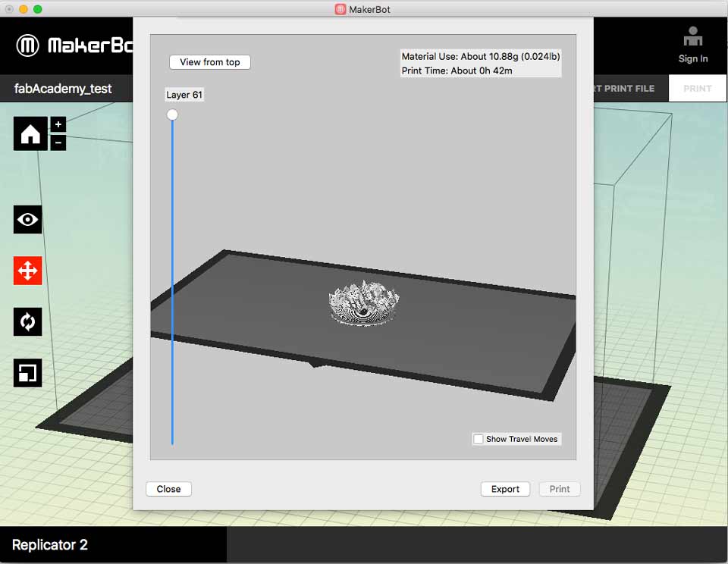Click the Sign In user icon

click(692, 36)
